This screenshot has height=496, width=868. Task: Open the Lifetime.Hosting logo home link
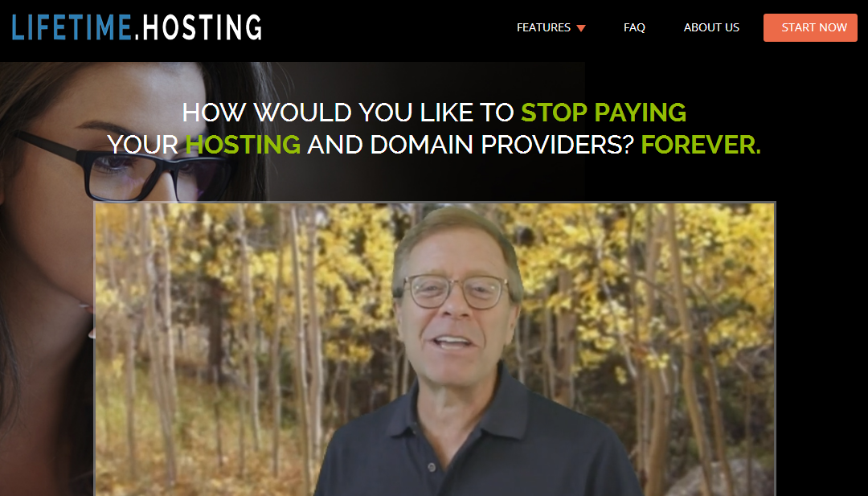[x=137, y=27]
